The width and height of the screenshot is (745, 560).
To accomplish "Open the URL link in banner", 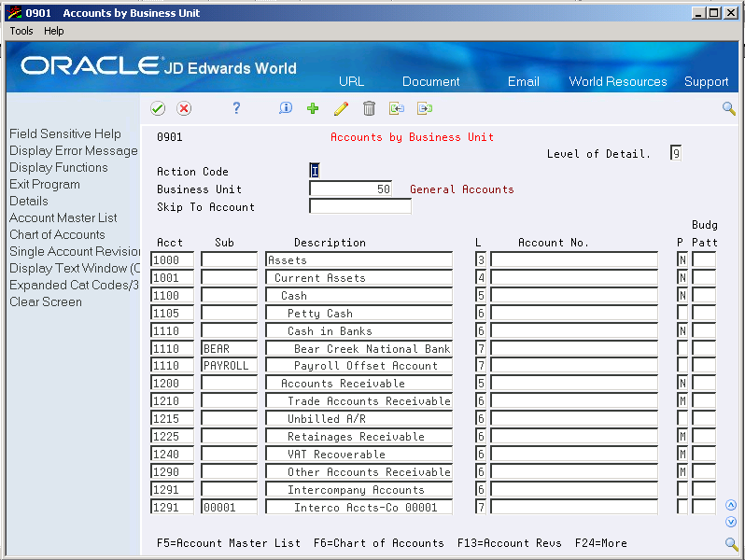I will click(352, 82).
